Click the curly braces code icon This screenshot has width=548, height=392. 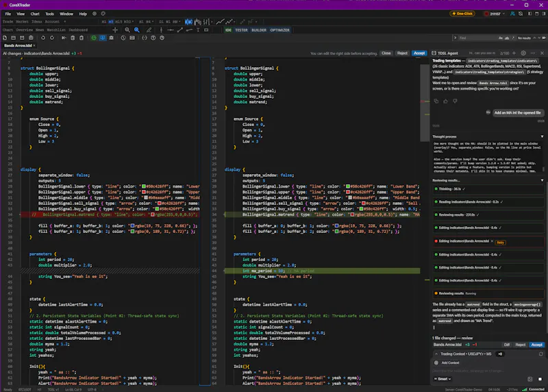145,38
